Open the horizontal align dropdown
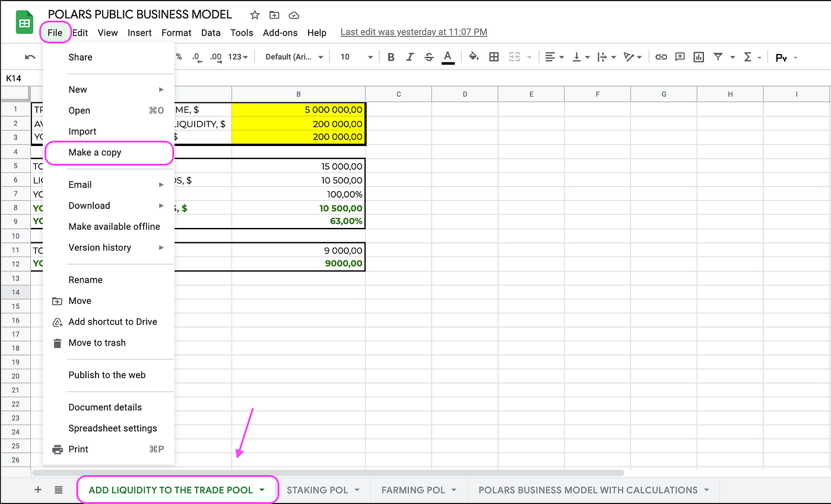Screen dimensions: 831x504 (555, 57)
